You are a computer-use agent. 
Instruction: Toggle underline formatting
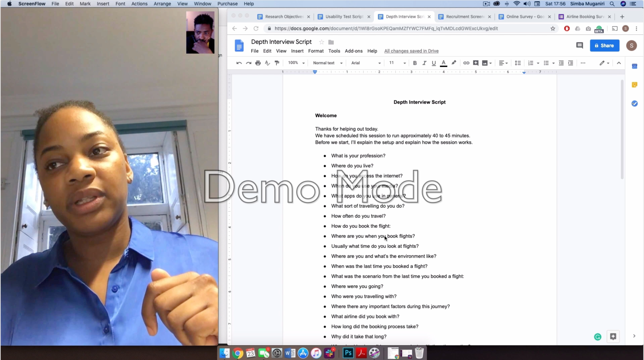point(434,63)
